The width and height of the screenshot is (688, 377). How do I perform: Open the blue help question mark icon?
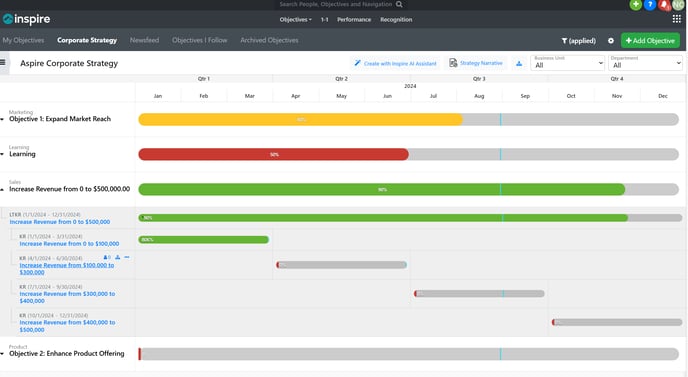coord(650,4)
